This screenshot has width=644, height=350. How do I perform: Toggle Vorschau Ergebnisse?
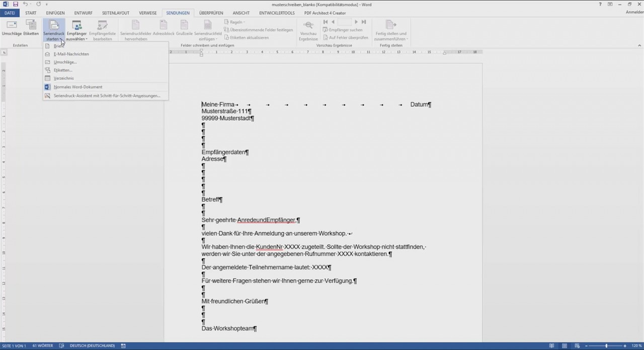[308, 29]
